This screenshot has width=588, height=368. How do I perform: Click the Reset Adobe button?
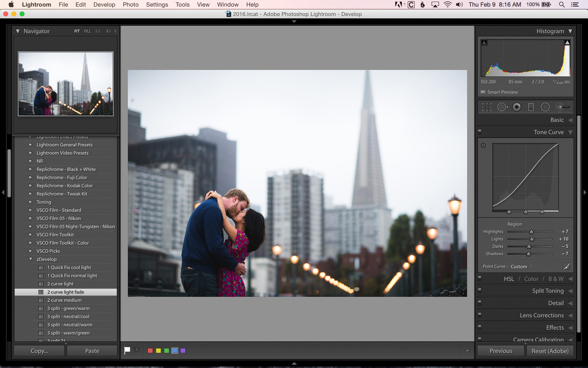549,351
